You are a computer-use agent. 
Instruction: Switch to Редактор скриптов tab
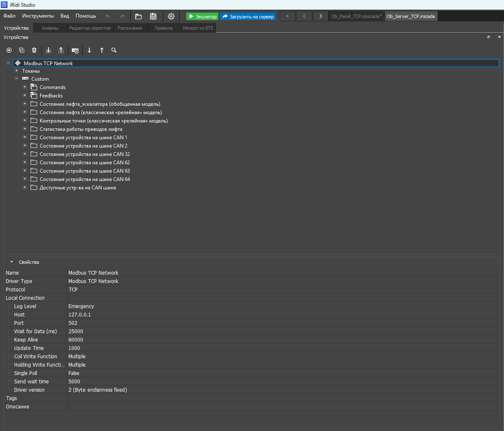click(90, 28)
